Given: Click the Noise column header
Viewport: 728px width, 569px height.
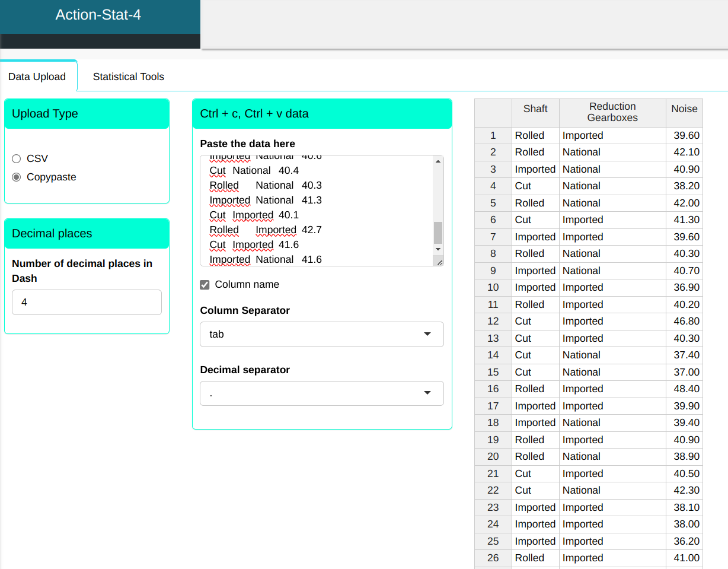Looking at the screenshot, I should point(684,109).
